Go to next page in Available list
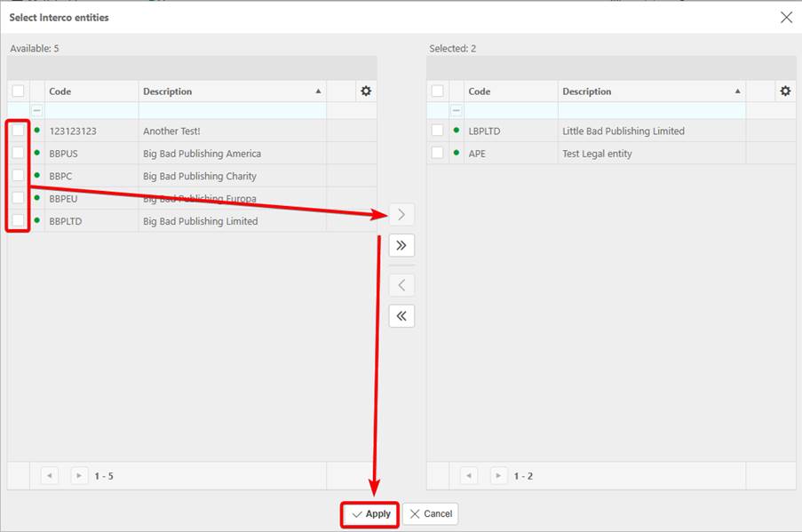Image resolution: width=802 pixels, height=532 pixels. [x=79, y=476]
